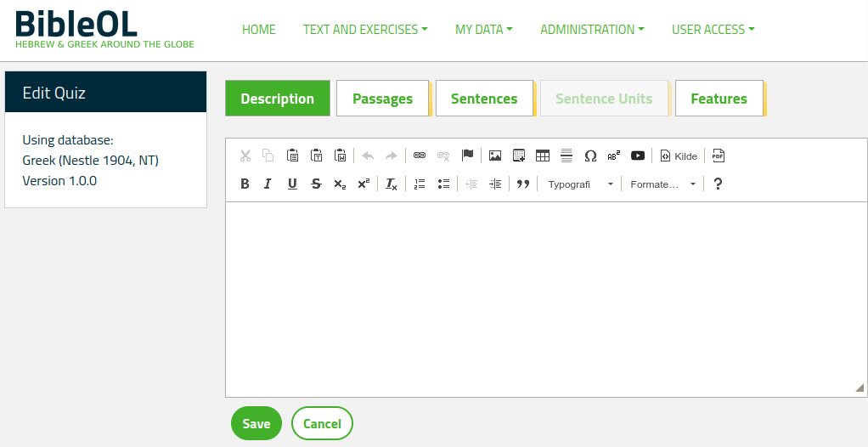Screen dimensions: 868x447
Task: Click the upload image icon with plus
Action: (x=519, y=156)
